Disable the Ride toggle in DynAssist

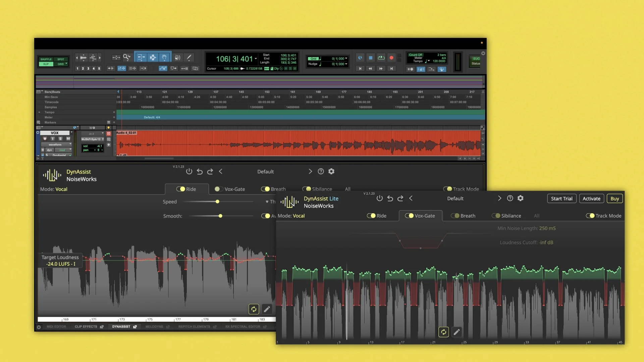click(x=181, y=189)
